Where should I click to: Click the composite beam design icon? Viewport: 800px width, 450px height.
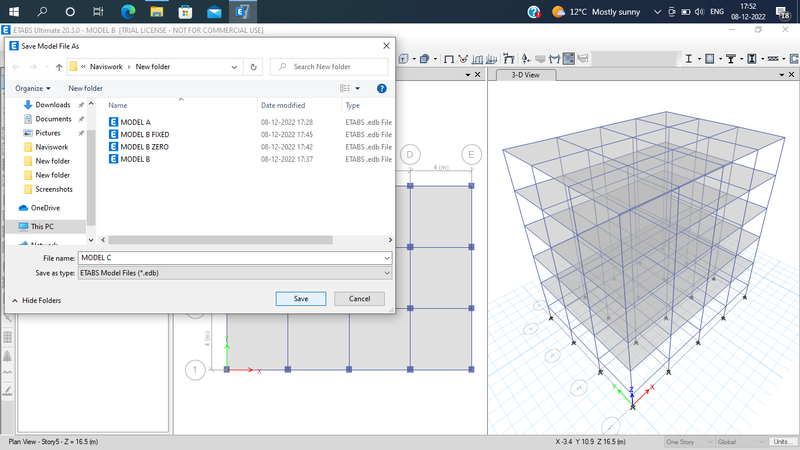(731, 59)
